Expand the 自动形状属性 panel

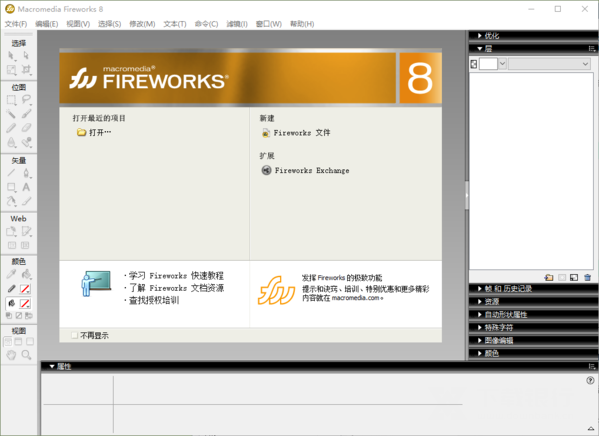[x=479, y=314]
